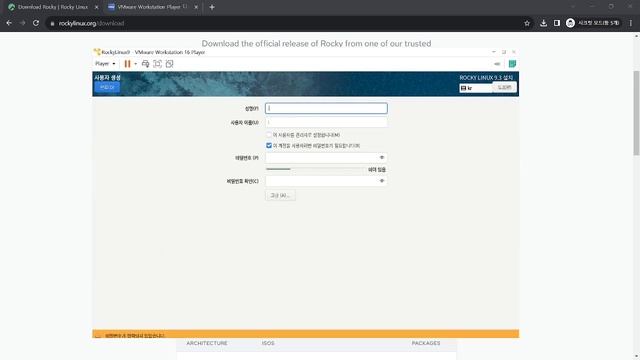Focus the password input field
The image size is (640, 360).
click(326, 158)
